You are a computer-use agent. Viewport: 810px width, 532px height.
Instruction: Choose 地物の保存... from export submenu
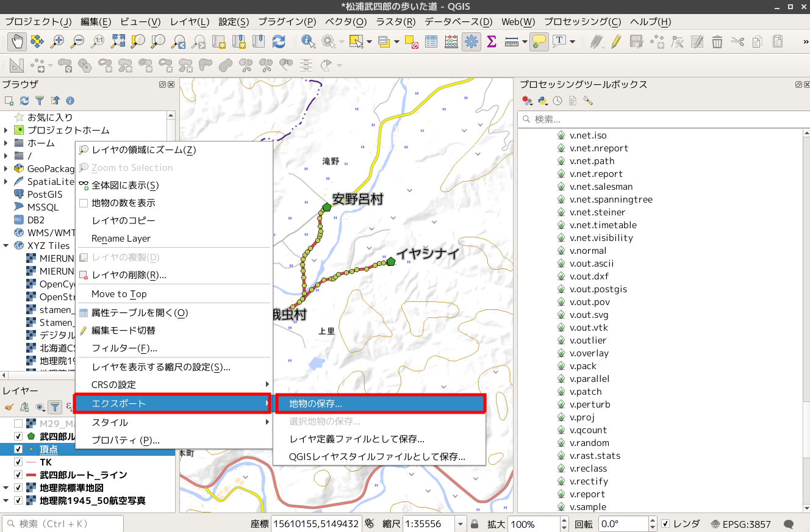click(380, 403)
